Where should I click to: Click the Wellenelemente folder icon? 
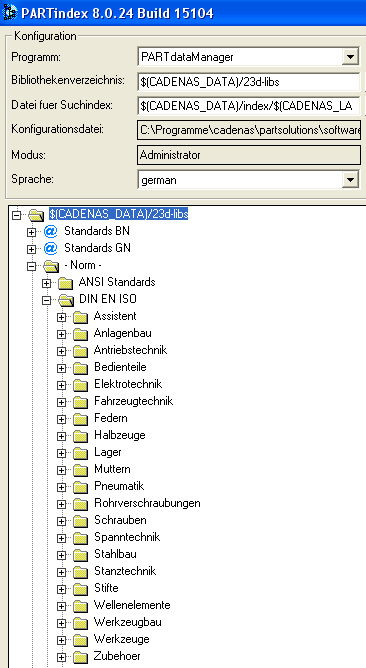(80, 607)
